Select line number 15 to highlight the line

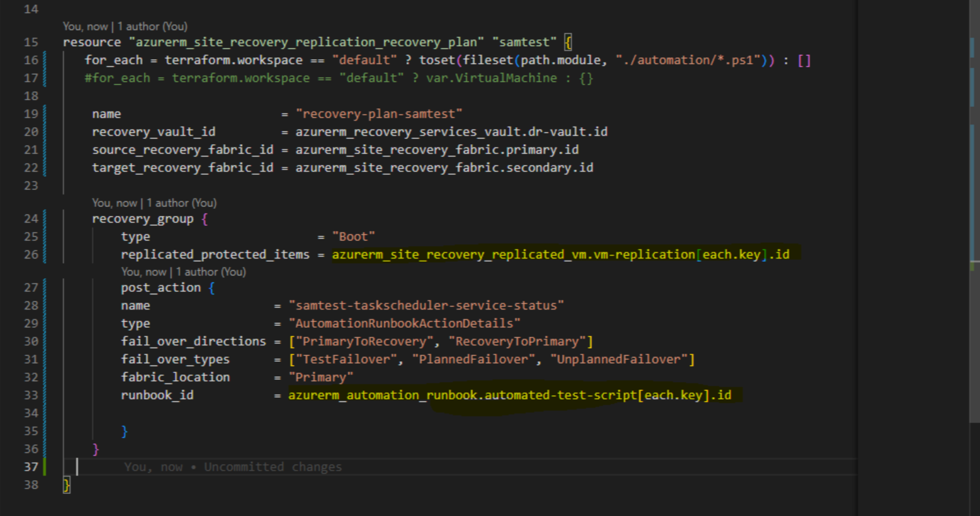pyautogui.click(x=30, y=42)
